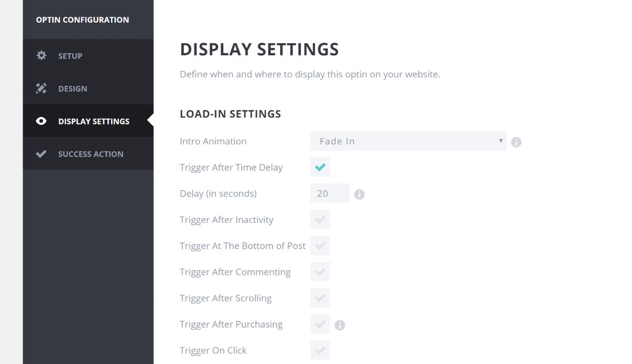This screenshot has height=364, width=632.
Task: Uncheck Trigger After Time Delay
Action: (320, 168)
